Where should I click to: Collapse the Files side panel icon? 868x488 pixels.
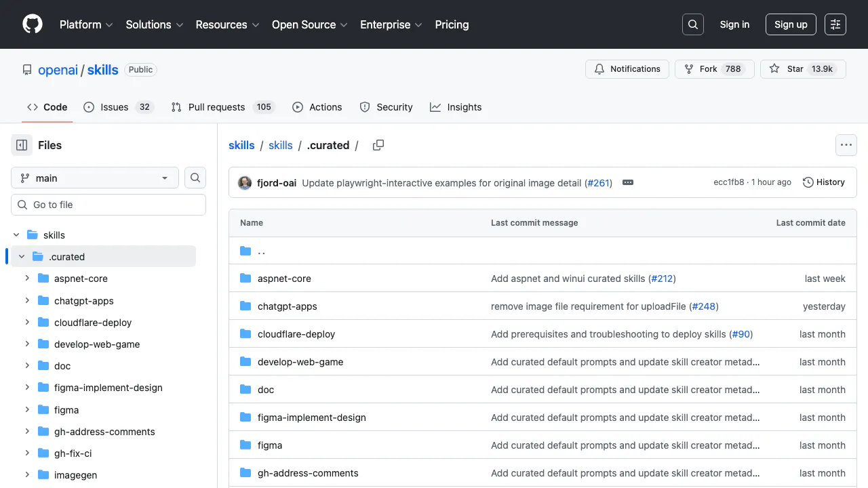[22, 145]
